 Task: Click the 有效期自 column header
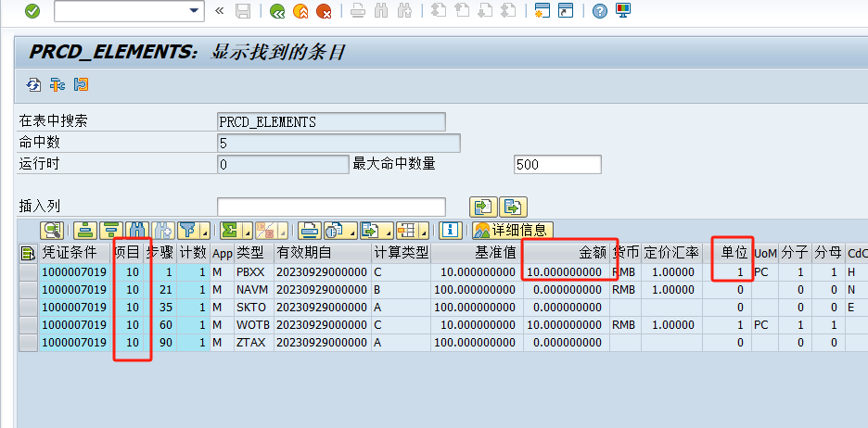click(322, 253)
